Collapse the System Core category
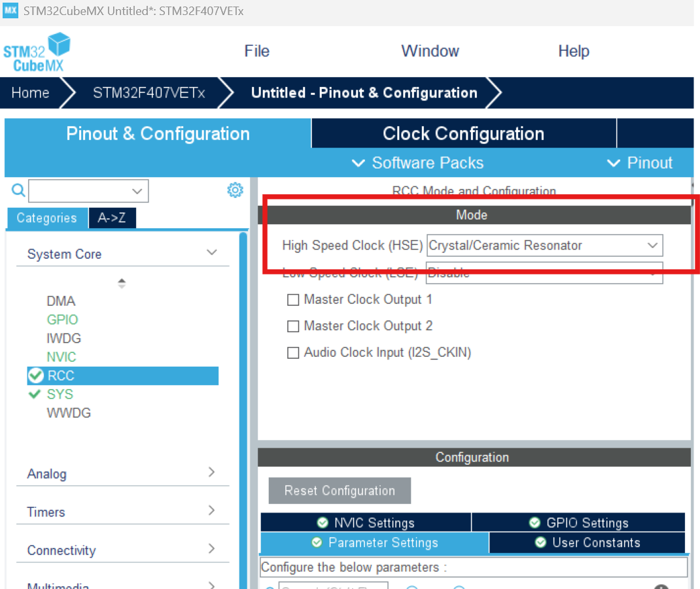 [211, 252]
